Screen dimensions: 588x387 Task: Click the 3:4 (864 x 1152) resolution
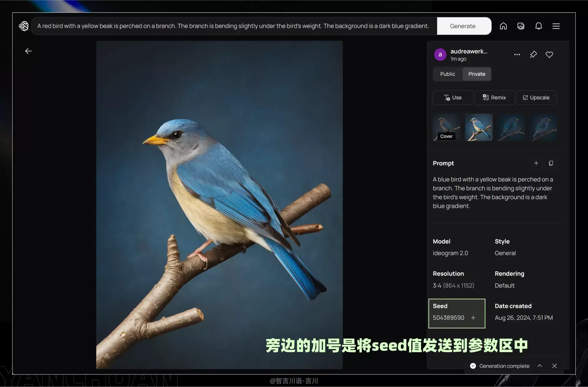click(x=453, y=285)
